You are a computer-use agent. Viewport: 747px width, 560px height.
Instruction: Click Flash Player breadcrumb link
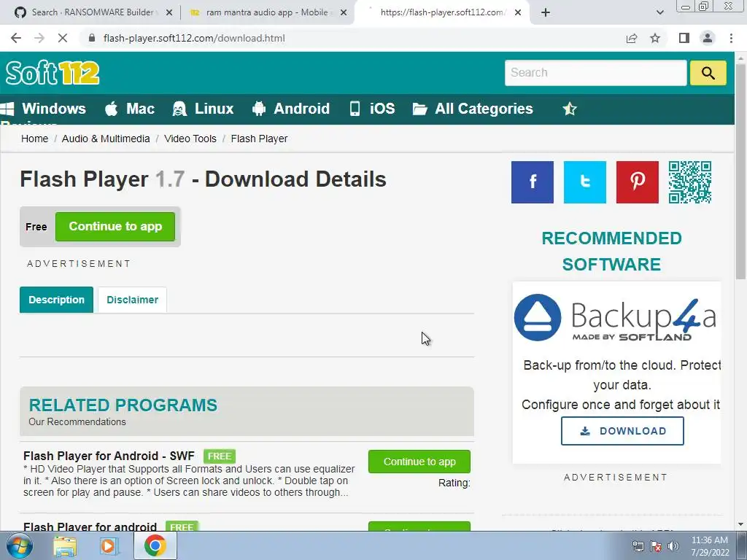pyautogui.click(x=259, y=139)
